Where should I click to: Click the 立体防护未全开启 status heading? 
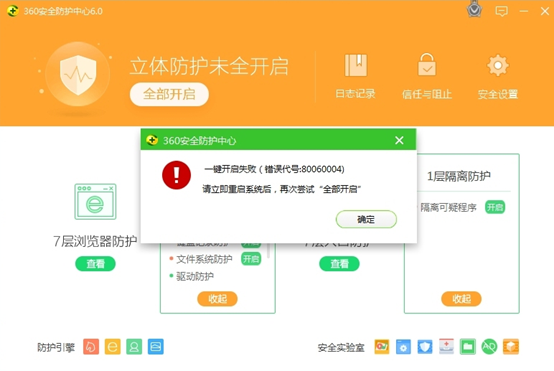209,66
